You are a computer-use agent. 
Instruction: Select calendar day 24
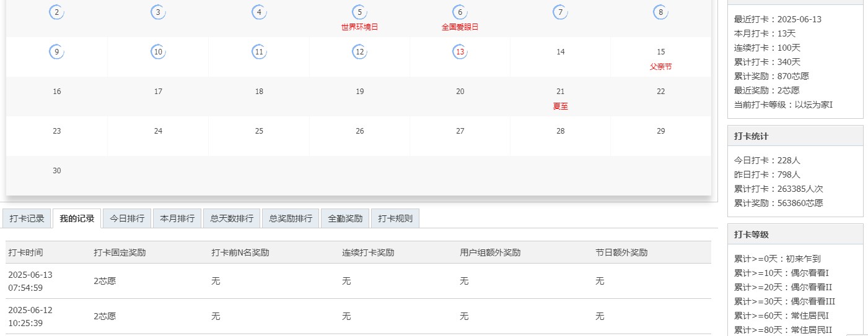click(x=158, y=131)
